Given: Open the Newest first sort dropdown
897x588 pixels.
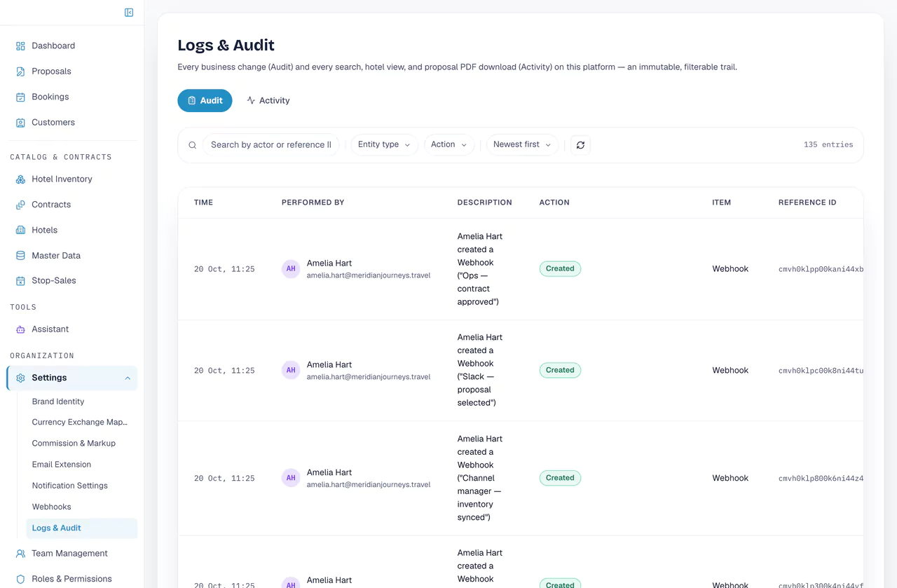Looking at the screenshot, I should click(522, 144).
